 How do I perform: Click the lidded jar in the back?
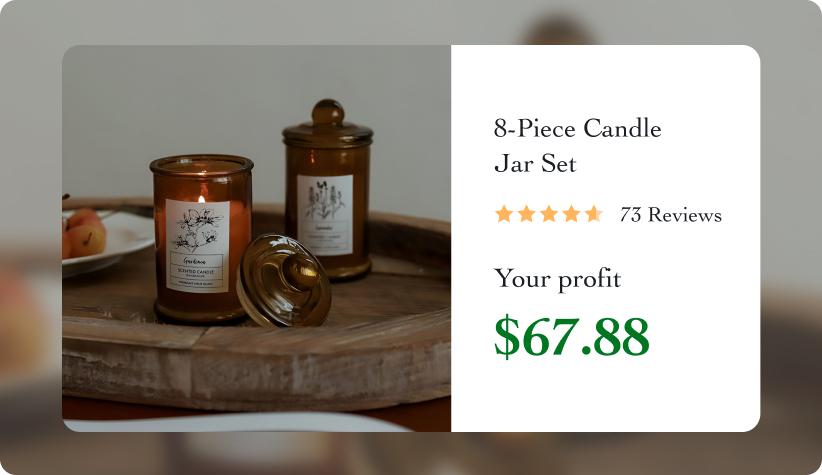(x=328, y=189)
